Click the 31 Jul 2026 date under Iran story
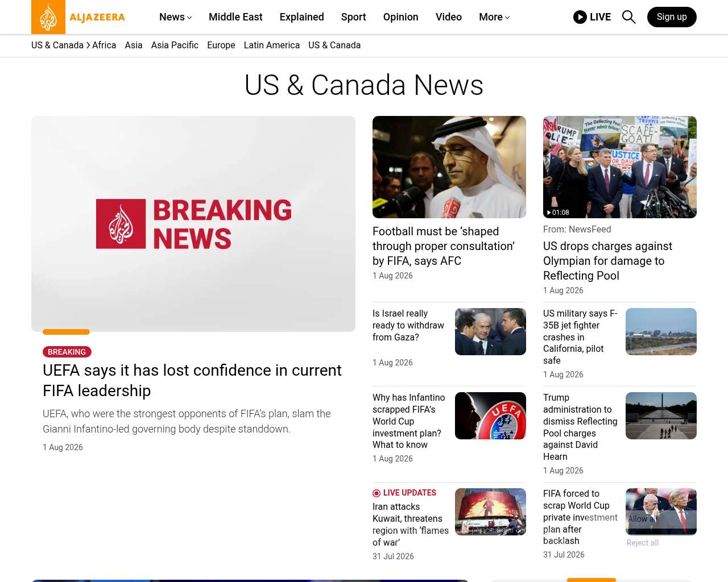 tap(393, 556)
